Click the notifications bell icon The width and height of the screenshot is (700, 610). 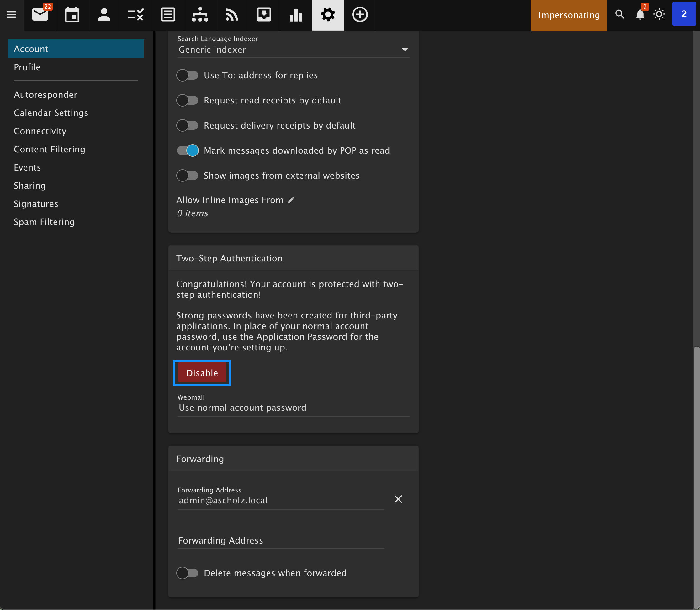[640, 15]
